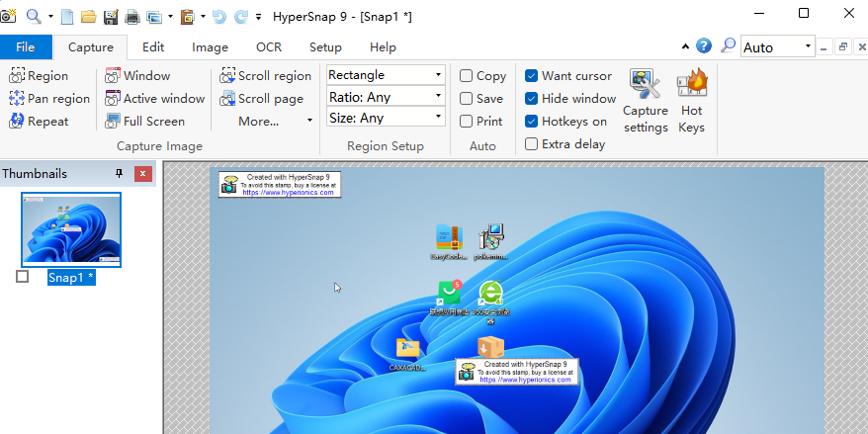Start a Region capture
The width and height of the screenshot is (868, 434).
[39, 76]
